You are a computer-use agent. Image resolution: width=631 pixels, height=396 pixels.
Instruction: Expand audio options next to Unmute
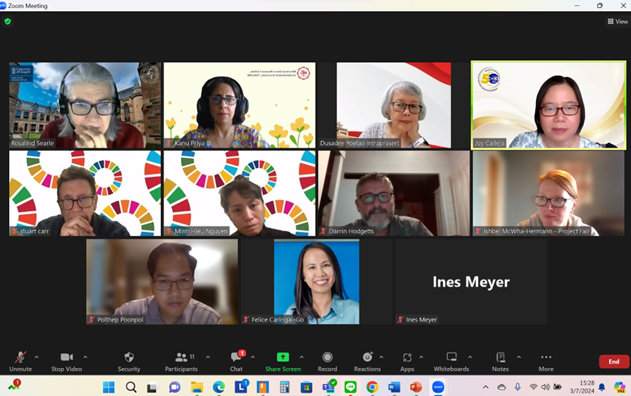37,357
